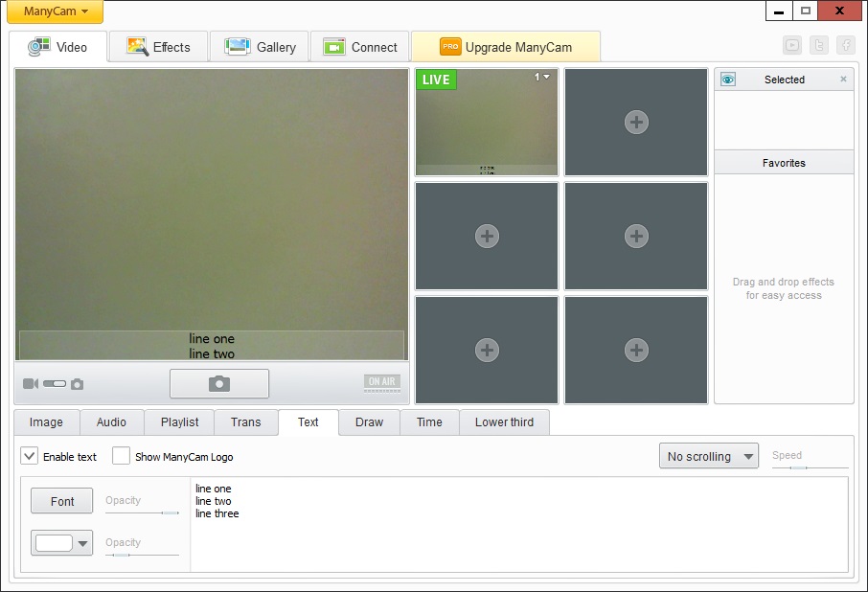868x592 pixels.
Task: Uncheck the Enable text checkbox
Action: tap(30, 456)
